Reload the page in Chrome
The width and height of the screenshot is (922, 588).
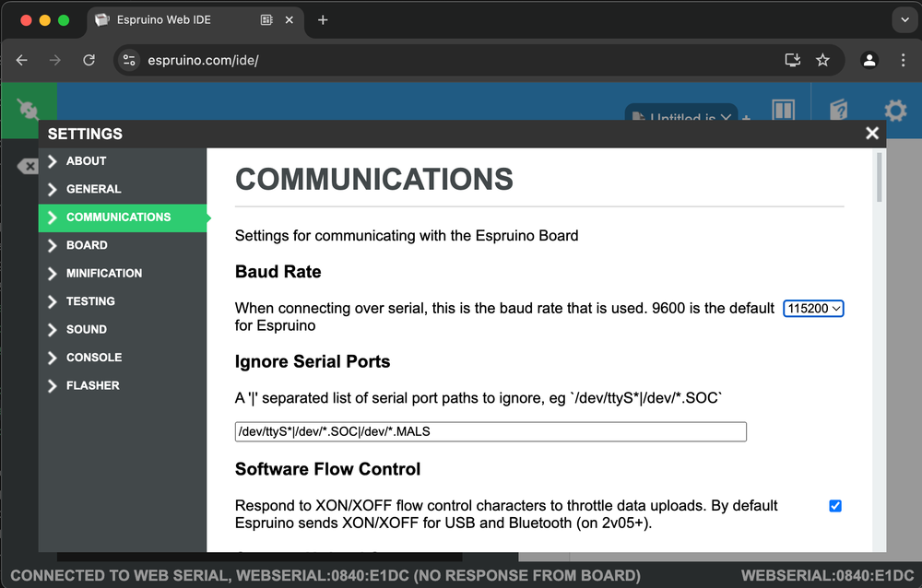pyautogui.click(x=89, y=60)
